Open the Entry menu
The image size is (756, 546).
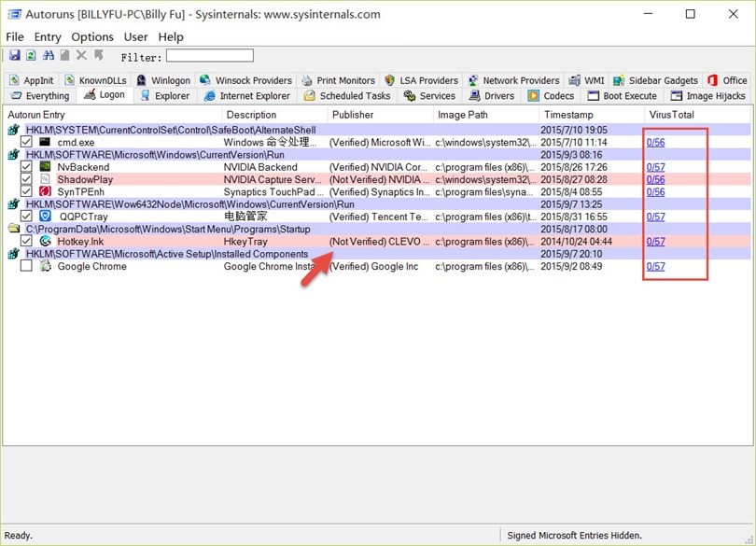coord(48,37)
